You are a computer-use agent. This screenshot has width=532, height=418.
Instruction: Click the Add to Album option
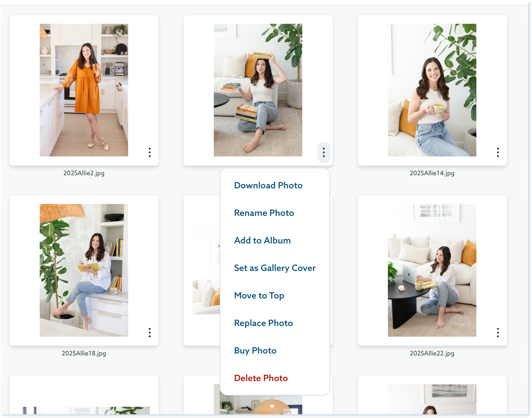262,241
